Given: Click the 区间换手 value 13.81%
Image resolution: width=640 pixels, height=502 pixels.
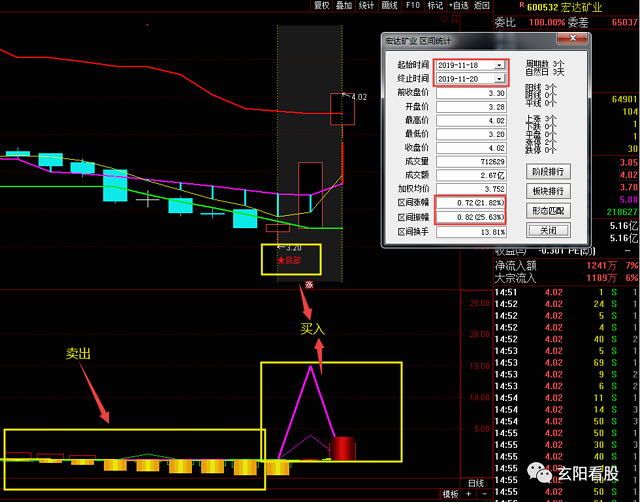Looking at the screenshot, I should [x=471, y=232].
